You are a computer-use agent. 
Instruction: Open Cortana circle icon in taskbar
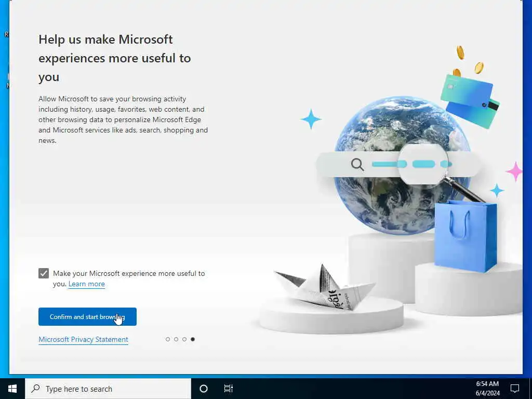point(204,389)
